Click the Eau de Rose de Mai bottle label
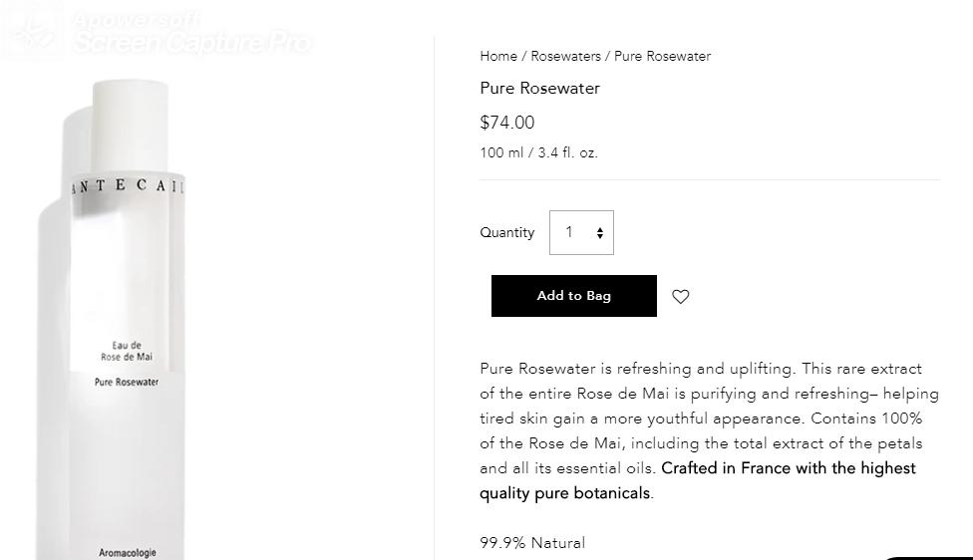The height and width of the screenshot is (560, 973). (127, 351)
